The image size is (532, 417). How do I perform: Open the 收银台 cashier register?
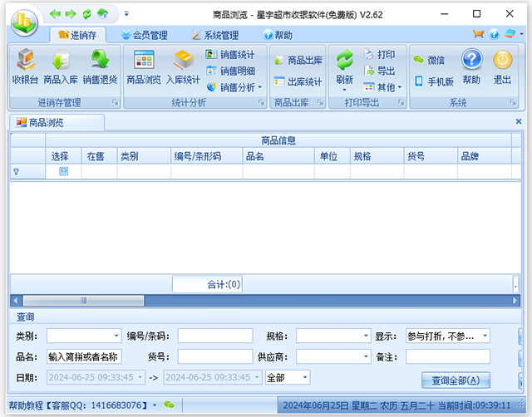click(x=26, y=66)
